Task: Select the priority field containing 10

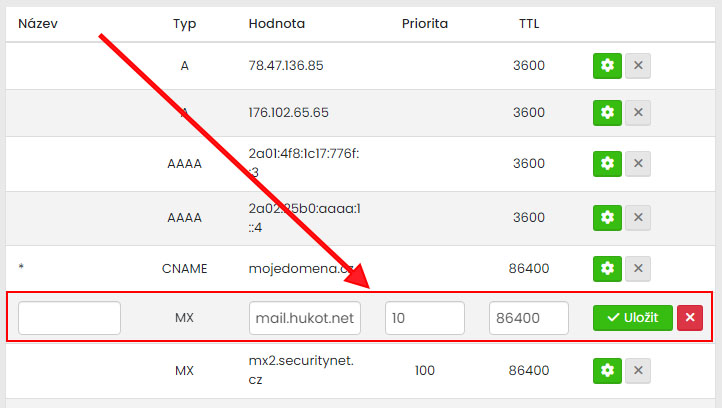Action: click(424, 318)
